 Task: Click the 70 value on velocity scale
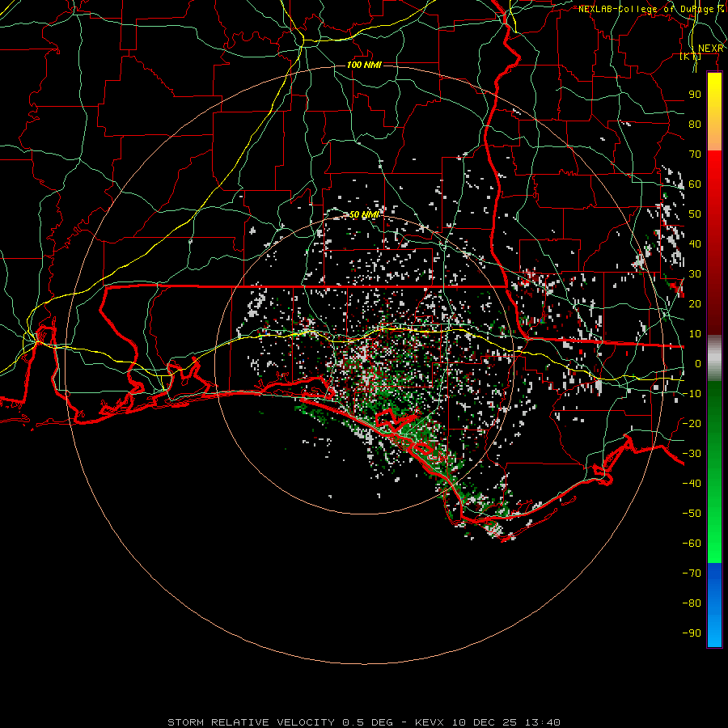click(x=695, y=154)
